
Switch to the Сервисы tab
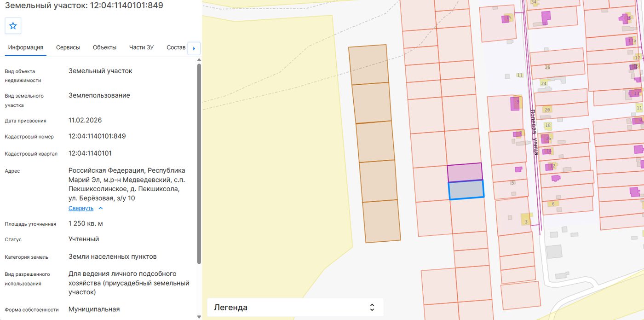point(68,47)
